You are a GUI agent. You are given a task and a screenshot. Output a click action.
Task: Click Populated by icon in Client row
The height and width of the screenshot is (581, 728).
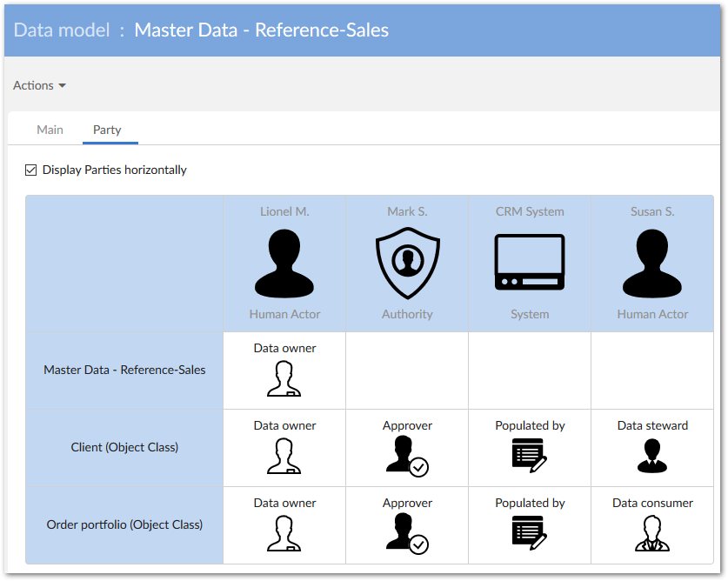click(x=530, y=456)
